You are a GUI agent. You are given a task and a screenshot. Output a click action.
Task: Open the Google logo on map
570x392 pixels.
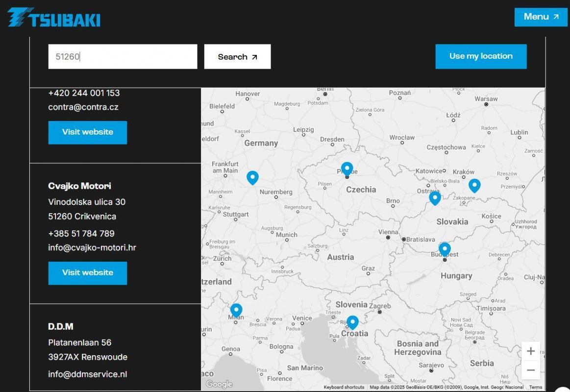click(219, 385)
